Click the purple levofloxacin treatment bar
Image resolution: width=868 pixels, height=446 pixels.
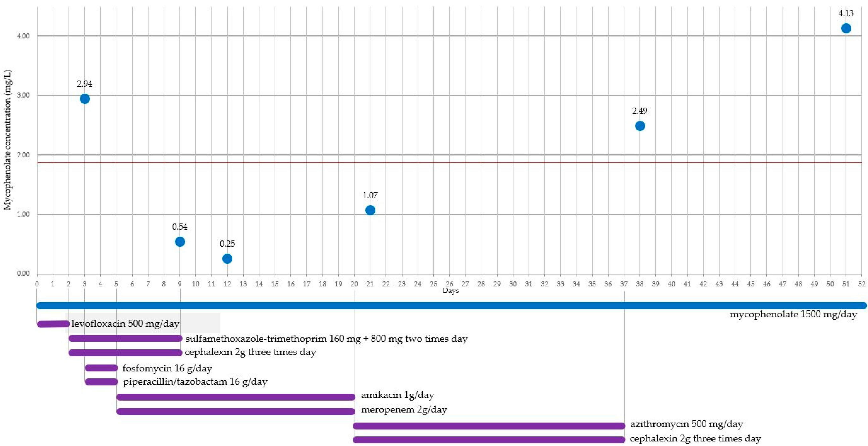pos(53,324)
